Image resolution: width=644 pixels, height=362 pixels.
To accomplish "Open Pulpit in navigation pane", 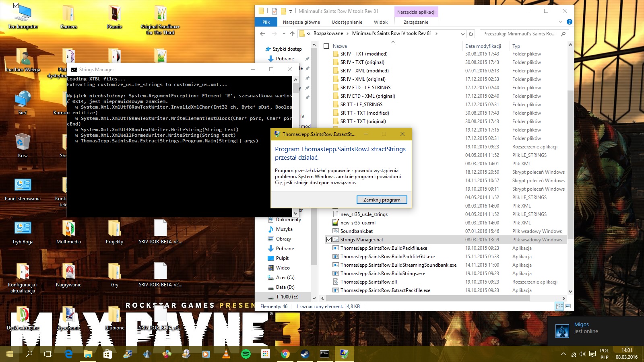I will (282, 258).
